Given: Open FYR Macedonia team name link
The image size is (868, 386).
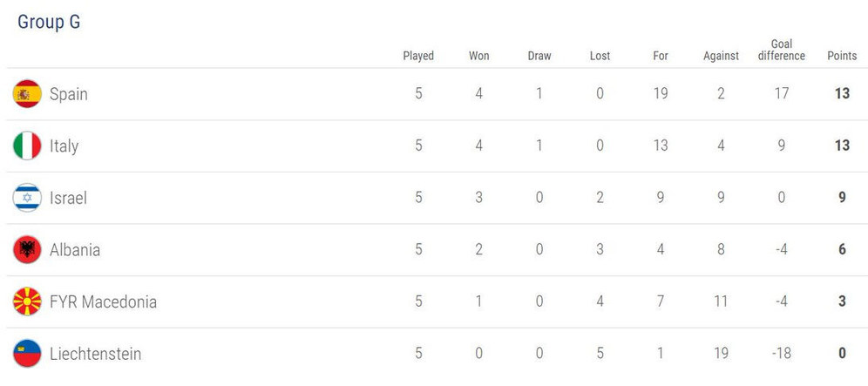Looking at the screenshot, I should pyautogui.click(x=103, y=302).
